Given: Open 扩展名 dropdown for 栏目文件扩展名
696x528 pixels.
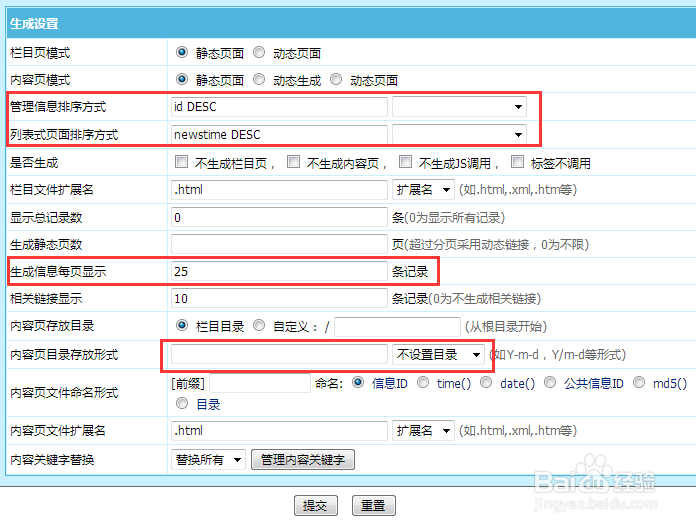Looking at the screenshot, I should [423, 189].
